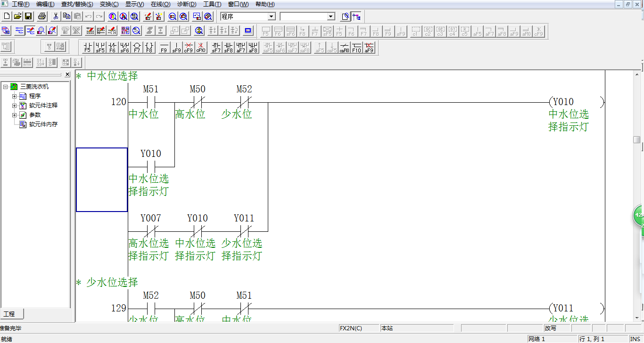This screenshot has width=644, height=343.
Task: Click the aF9 delete line tool
Action: click(369, 47)
